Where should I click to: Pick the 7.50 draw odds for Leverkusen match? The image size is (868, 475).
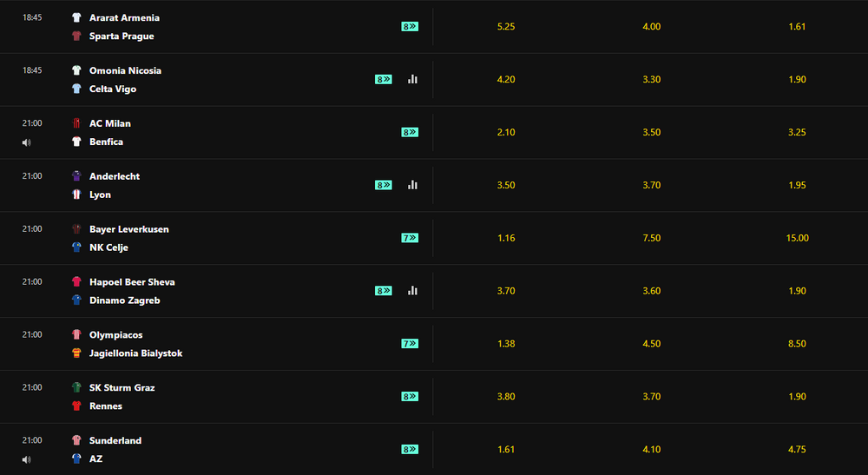click(652, 238)
